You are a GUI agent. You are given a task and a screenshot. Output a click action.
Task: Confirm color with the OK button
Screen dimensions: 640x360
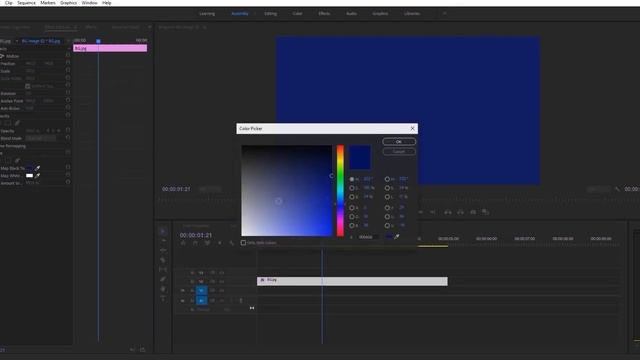click(399, 142)
